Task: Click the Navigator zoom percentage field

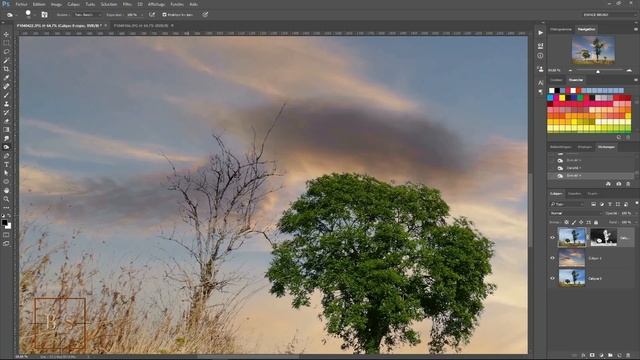Action: (x=555, y=71)
